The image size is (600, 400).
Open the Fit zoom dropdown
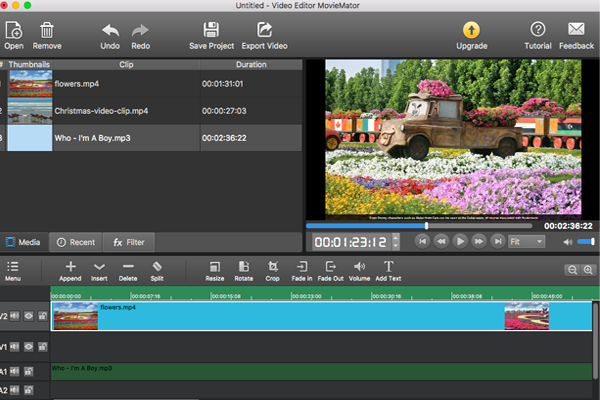coord(527,242)
